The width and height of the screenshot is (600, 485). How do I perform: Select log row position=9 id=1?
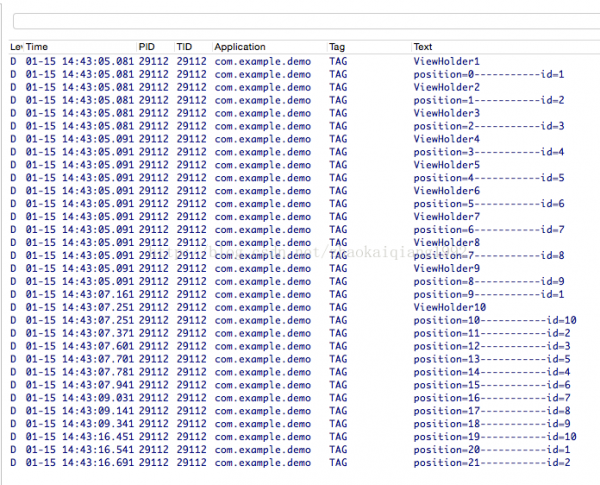304,294
